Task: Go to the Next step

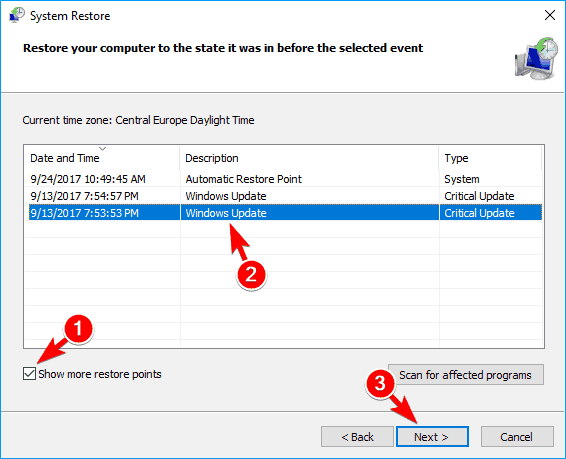Action: 432,437
